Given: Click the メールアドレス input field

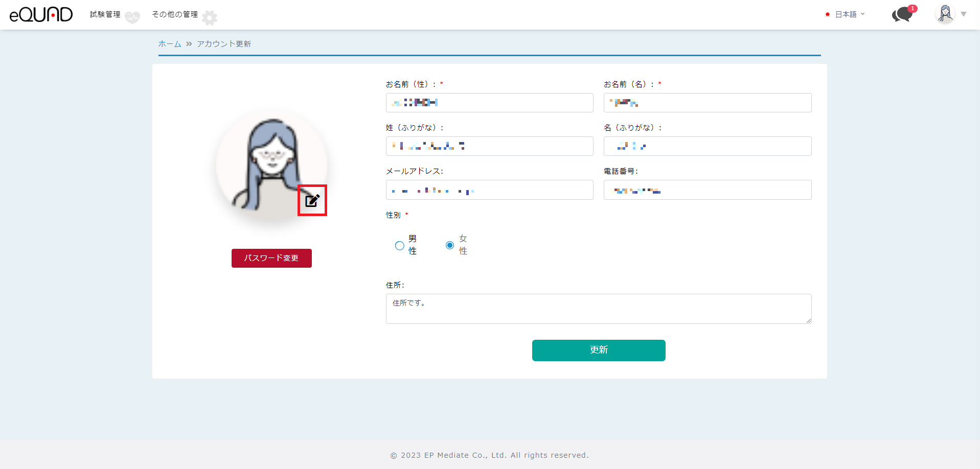Looking at the screenshot, I should [489, 190].
